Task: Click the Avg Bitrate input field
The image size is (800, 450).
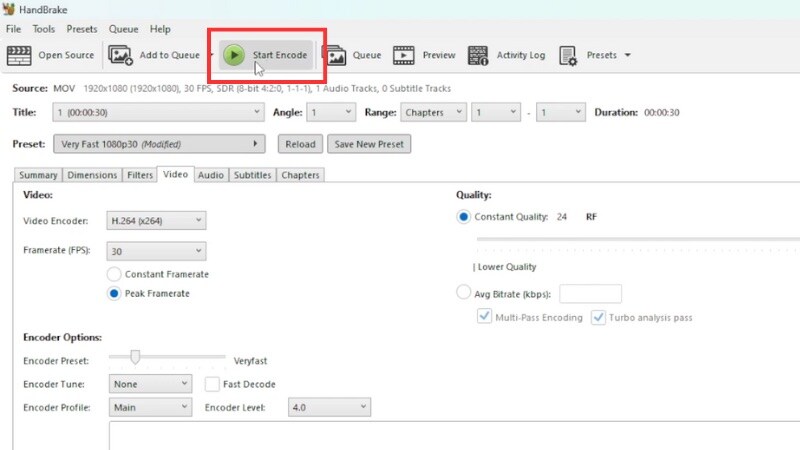Action: pyautogui.click(x=590, y=293)
